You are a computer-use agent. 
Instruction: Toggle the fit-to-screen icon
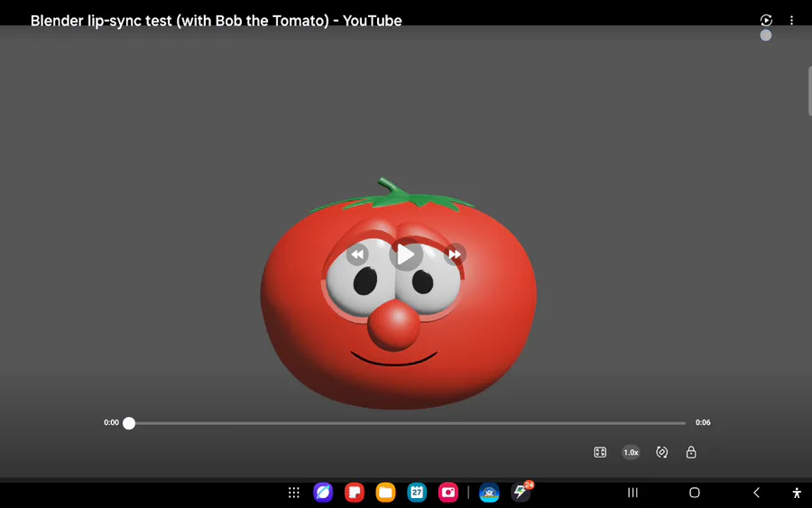pyautogui.click(x=600, y=452)
